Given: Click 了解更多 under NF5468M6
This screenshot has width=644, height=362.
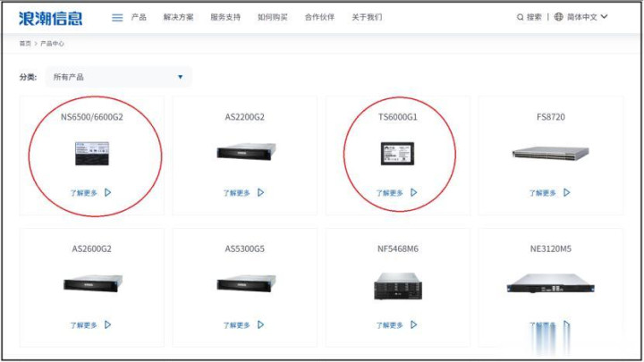Looking at the screenshot, I should pyautogui.click(x=390, y=325).
